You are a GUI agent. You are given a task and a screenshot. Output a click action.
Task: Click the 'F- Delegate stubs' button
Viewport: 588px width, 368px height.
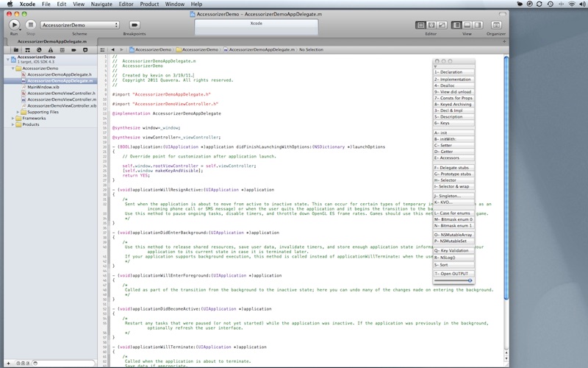tap(453, 168)
